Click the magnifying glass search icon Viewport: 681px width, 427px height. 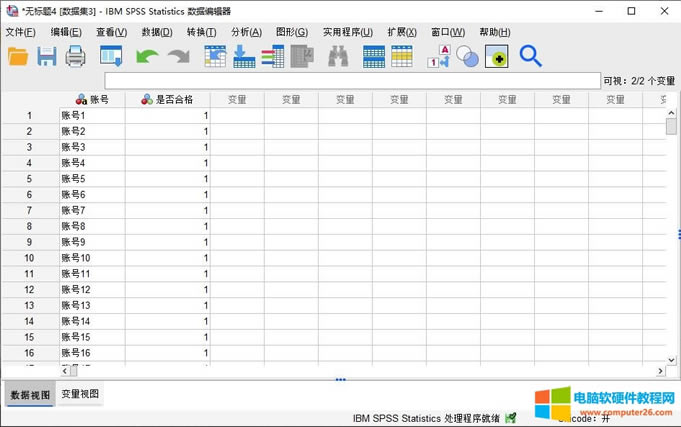tap(530, 57)
